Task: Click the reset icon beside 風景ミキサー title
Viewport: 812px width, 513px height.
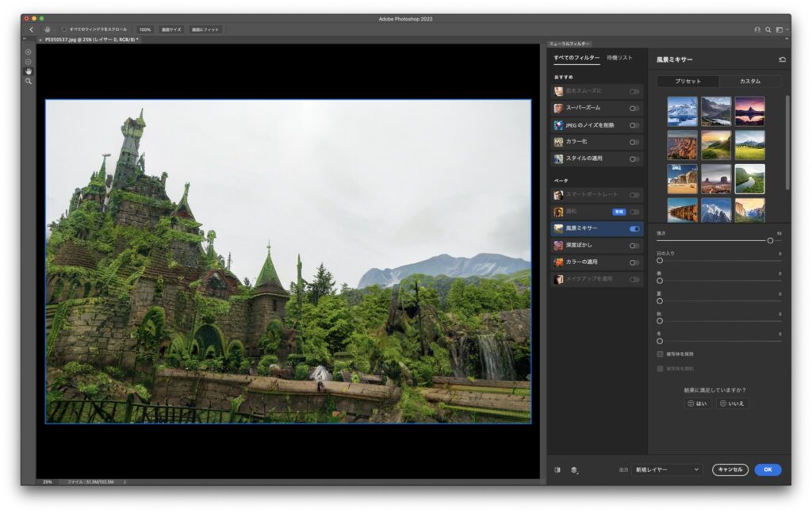Action: (782, 59)
